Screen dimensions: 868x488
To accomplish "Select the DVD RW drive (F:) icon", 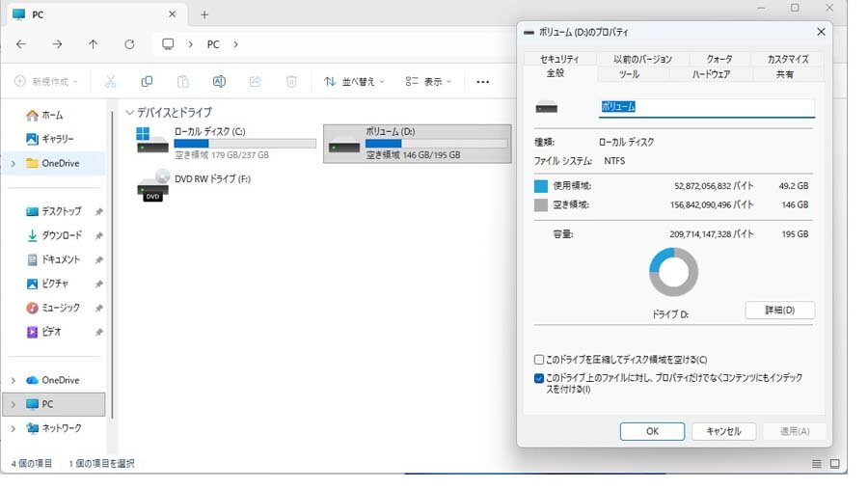I will point(152,185).
